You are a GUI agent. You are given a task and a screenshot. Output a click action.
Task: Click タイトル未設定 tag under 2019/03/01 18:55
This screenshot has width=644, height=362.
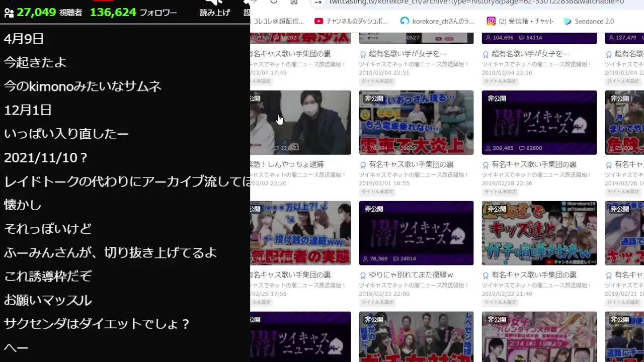tap(377, 192)
